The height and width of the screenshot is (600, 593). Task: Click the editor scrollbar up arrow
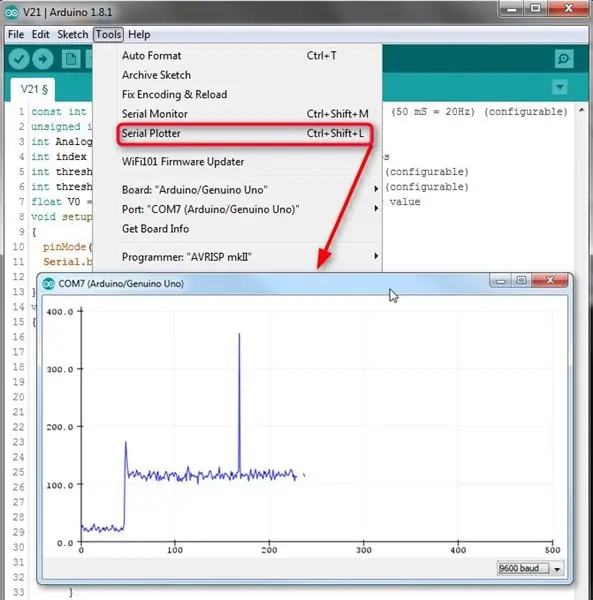pos(582,110)
